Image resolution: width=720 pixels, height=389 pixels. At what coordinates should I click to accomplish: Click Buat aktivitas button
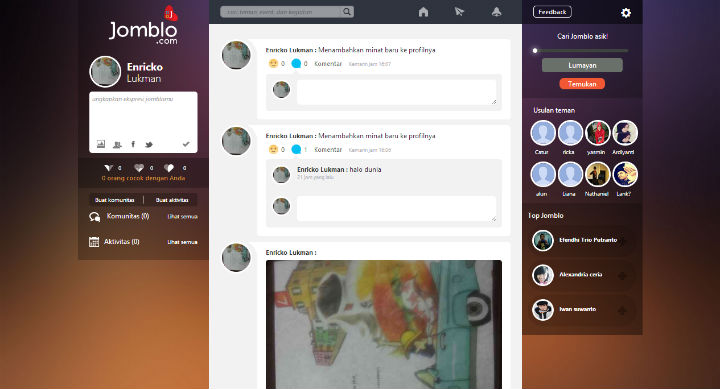pyautogui.click(x=172, y=200)
